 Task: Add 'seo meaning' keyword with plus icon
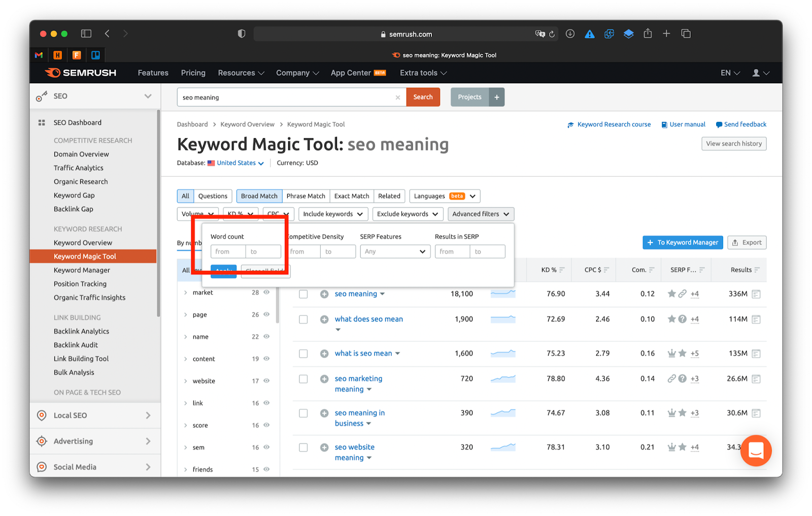pyautogui.click(x=324, y=294)
